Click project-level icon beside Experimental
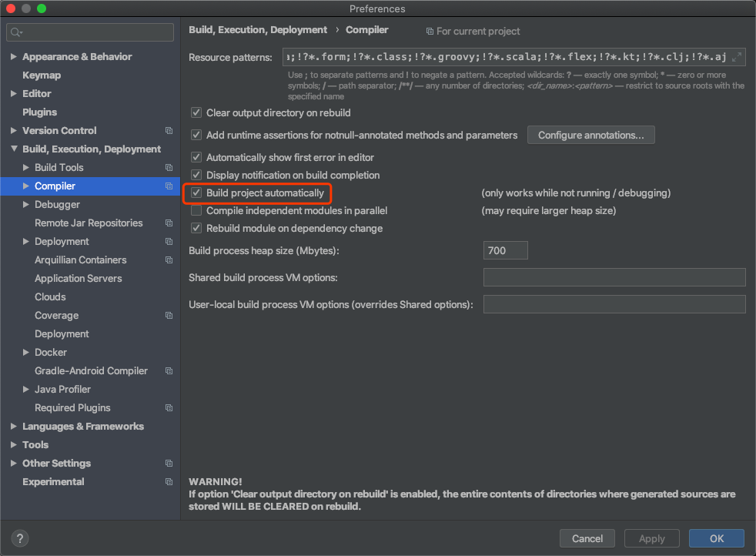756x556 pixels. click(169, 482)
